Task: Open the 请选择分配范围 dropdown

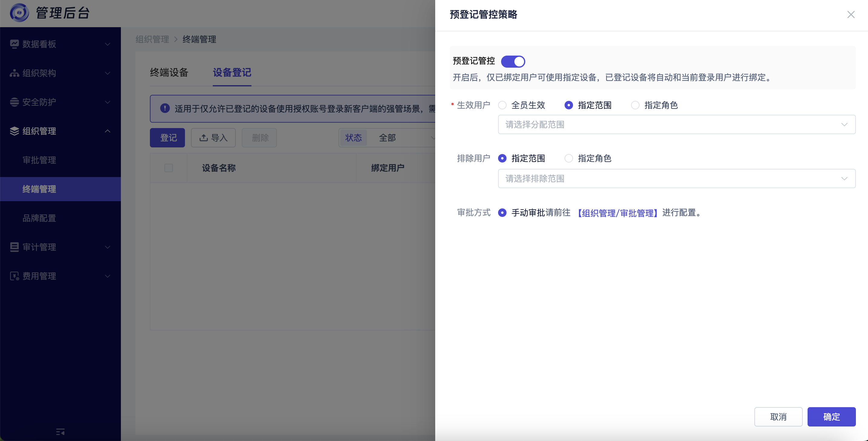Action: [677, 124]
